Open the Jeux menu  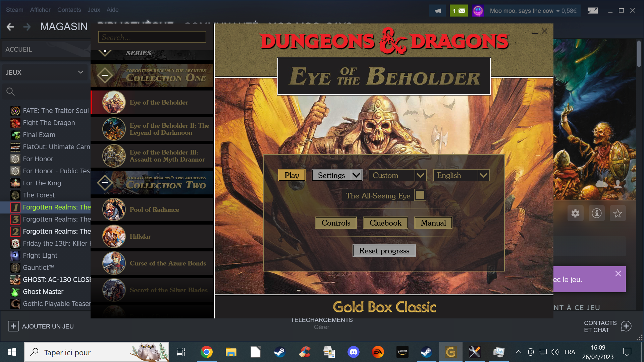click(x=94, y=10)
